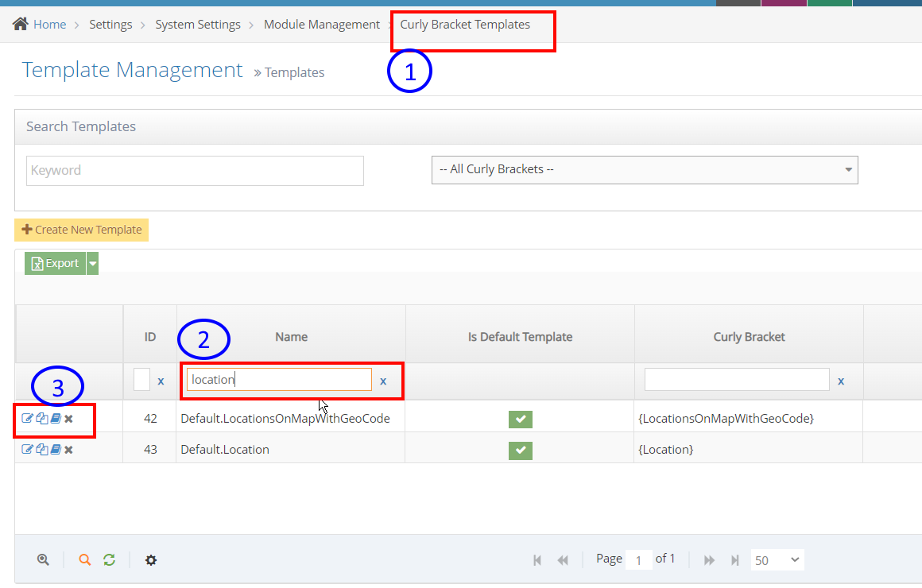Screen dimensions: 922x588
Task: Click Create New Template button
Action: tap(81, 230)
